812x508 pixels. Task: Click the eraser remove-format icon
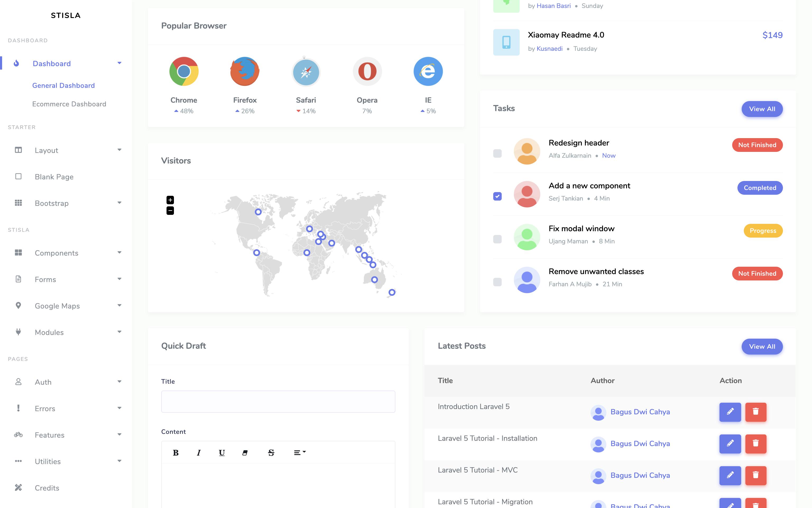pos(245,452)
